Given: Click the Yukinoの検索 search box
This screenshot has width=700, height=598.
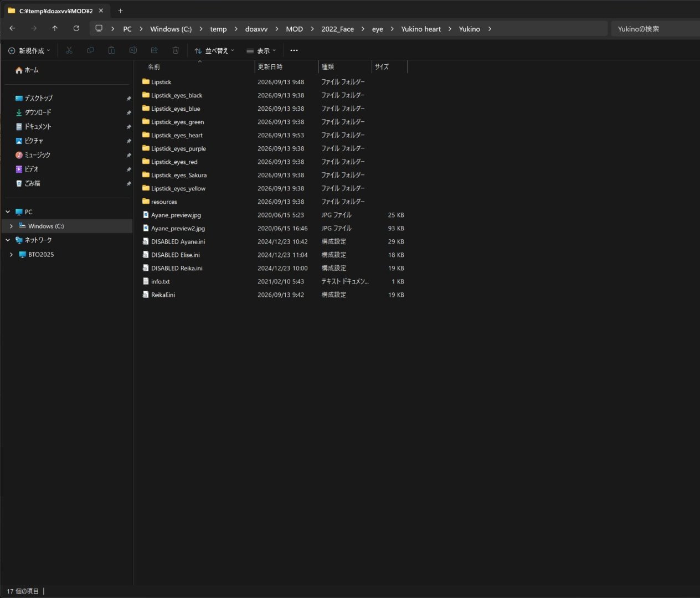Looking at the screenshot, I should (x=655, y=29).
